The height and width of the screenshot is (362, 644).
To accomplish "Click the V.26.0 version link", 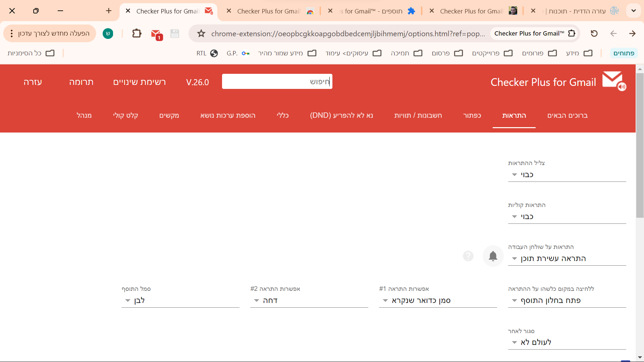I will click(x=198, y=82).
